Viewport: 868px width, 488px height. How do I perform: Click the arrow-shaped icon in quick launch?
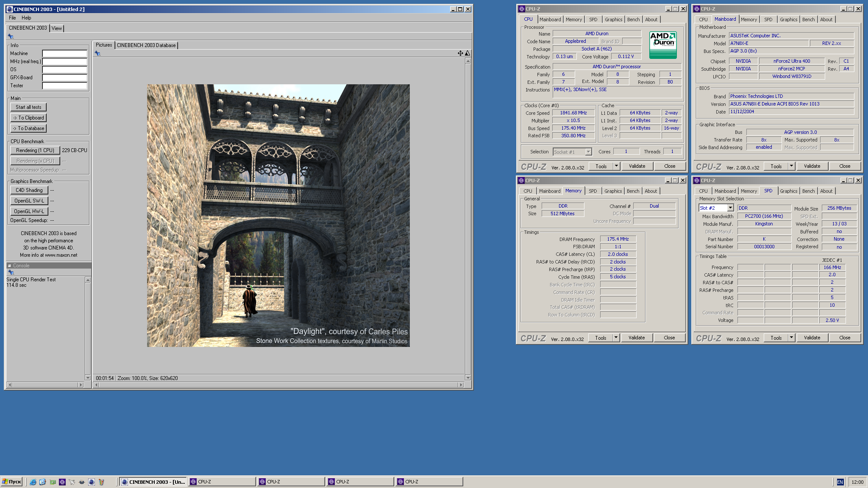click(x=72, y=482)
